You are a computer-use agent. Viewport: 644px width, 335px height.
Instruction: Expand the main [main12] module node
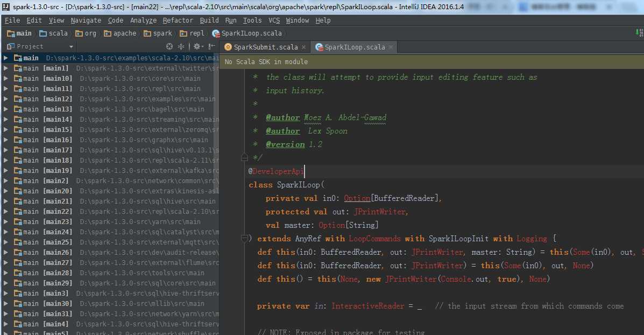click(x=6, y=99)
